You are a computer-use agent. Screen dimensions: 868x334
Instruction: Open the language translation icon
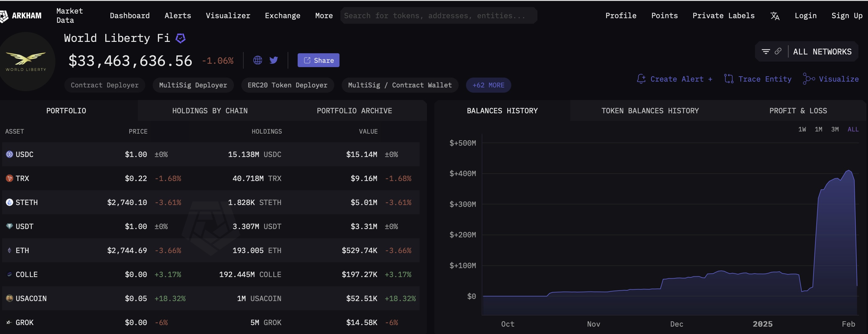pos(775,16)
